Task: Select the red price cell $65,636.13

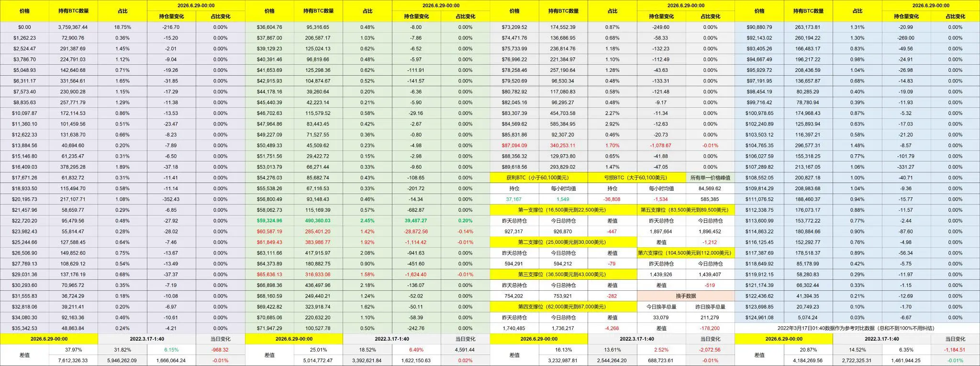Action: [269, 274]
